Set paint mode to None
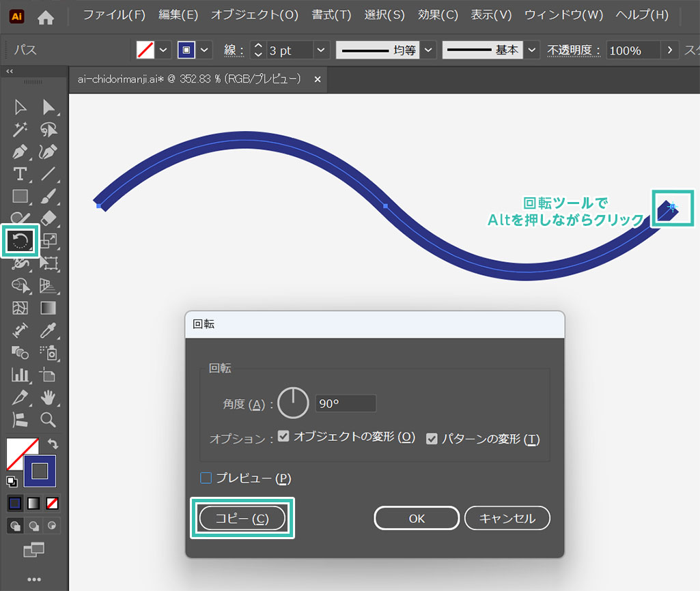 point(52,504)
